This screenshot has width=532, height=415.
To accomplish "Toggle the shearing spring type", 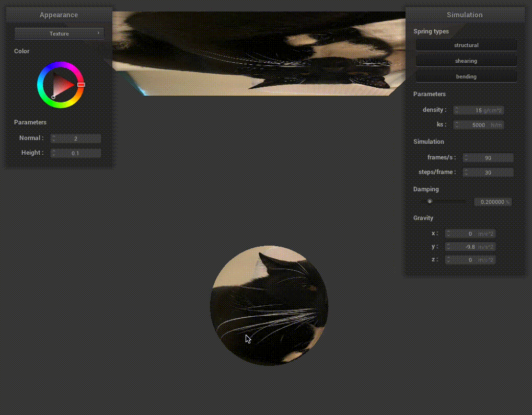I will pyautogui.click(x=466, y=61).
